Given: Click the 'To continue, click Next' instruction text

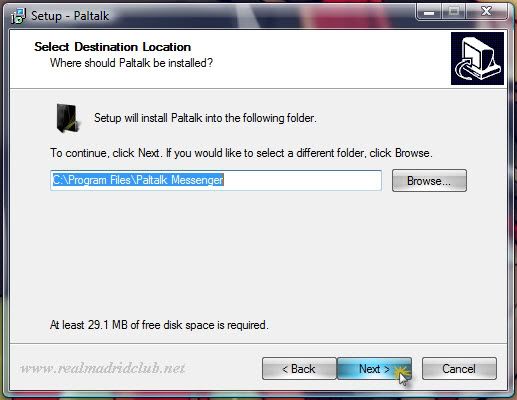Looking at the screenshot, I should 241,153.
